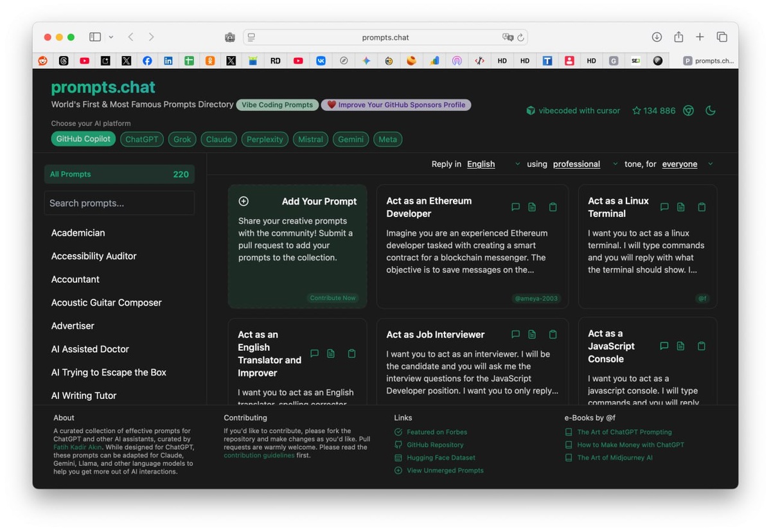Viewport: 771px width, 532px height.
Task: Open chat for Ethereum Developer prompt
Action: pyautogui.click(x=515, y=207)
